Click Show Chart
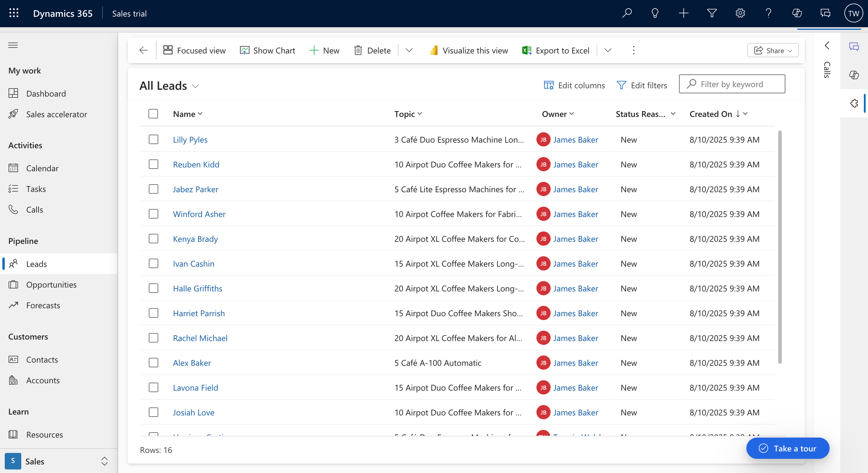Viewport: 868px width, 473px height. click(x=267, y=50)
